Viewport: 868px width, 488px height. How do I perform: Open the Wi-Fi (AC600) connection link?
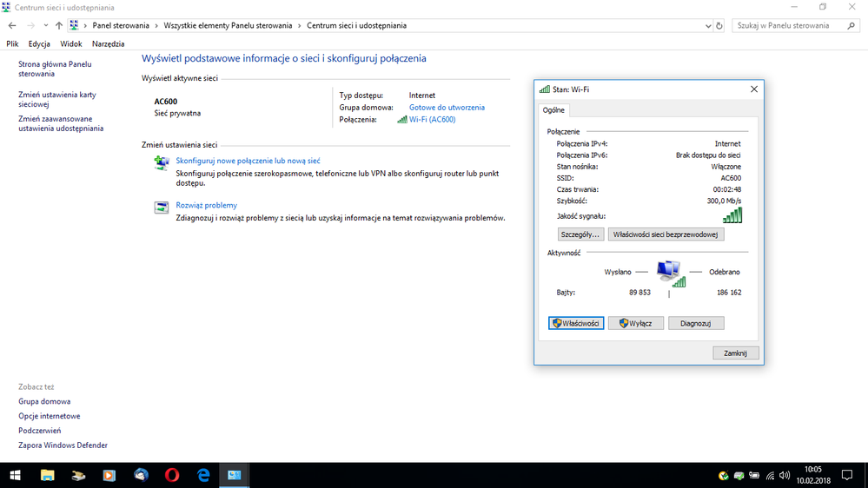coord(432,120)
